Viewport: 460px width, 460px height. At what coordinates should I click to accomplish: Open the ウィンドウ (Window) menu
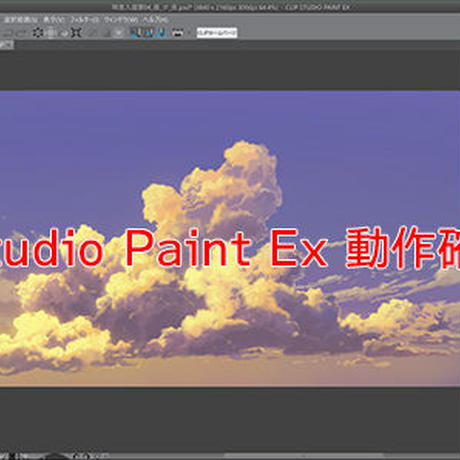(x=121, y=20)
